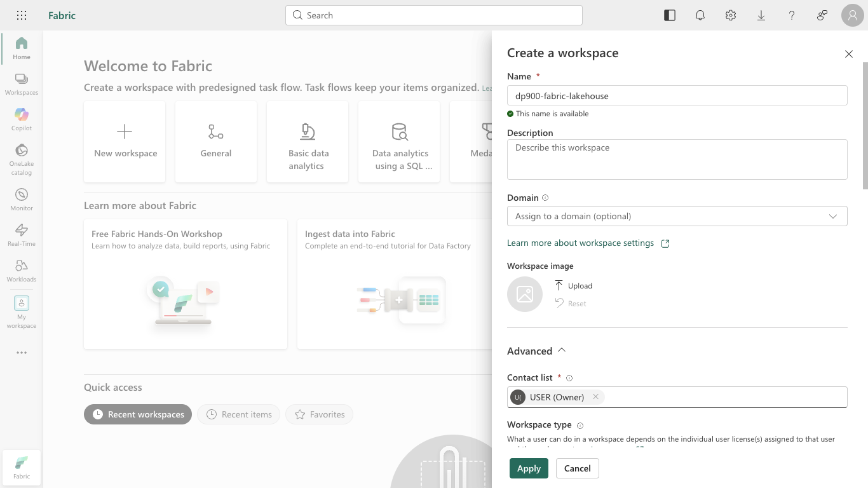Image resolution: width=868 pixels, height=488 pixels.
Task: Click the Domain info icon
Action: point(545,198)
